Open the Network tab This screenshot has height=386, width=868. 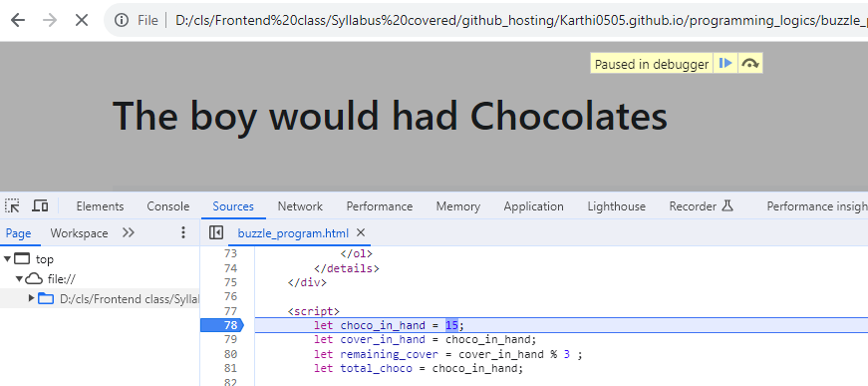tap(300, 206)
